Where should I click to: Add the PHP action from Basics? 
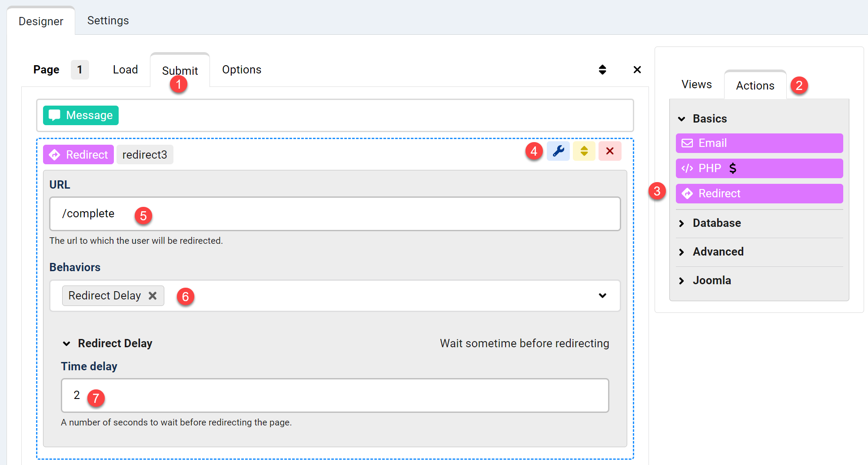click(x=759, y=168)
